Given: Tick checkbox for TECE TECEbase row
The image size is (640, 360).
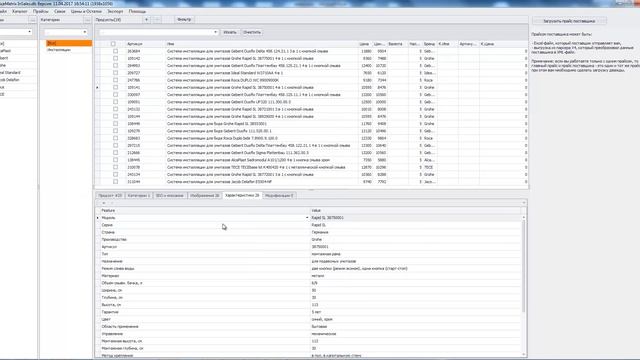Looking at the screenshot, I should click(x=116, y=167).
